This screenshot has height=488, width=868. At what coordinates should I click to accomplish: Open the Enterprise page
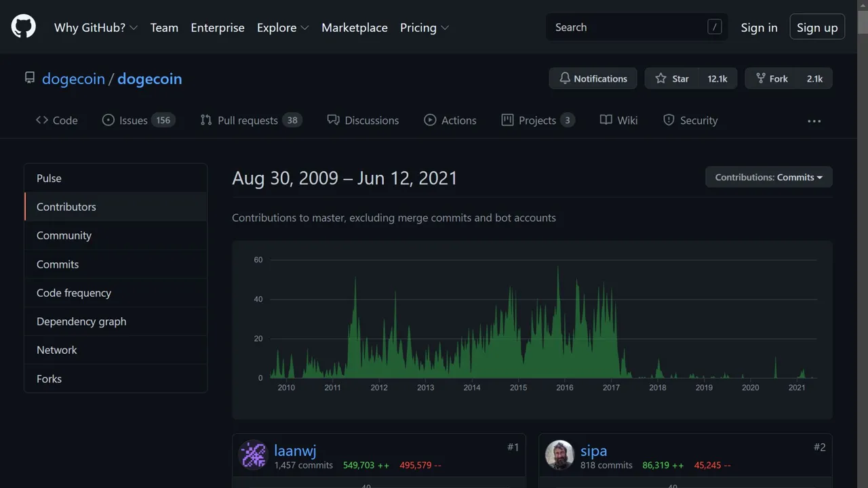(218, 28)
